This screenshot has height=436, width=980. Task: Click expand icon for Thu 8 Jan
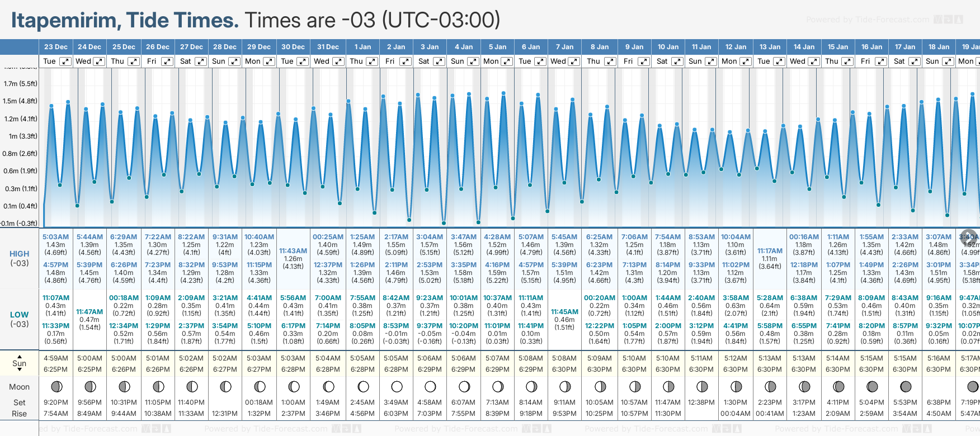[x=610, y=61]
